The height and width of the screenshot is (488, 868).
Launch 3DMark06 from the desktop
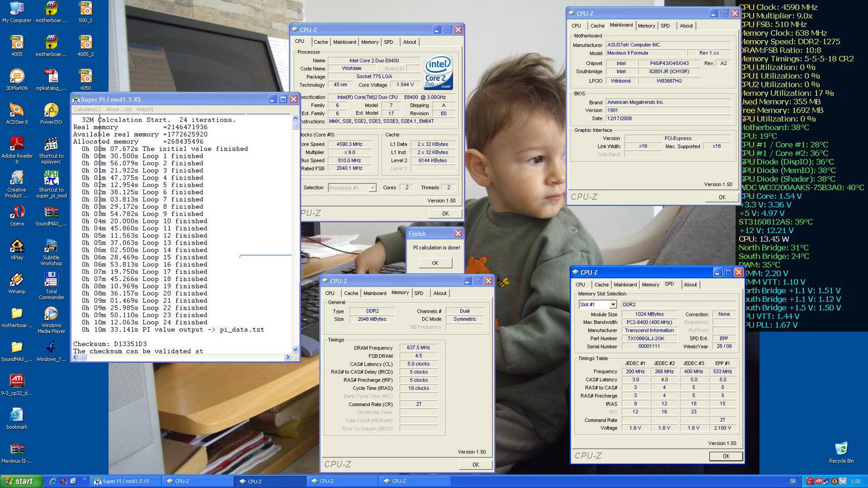pyautogui.click(x=17, y=79)
